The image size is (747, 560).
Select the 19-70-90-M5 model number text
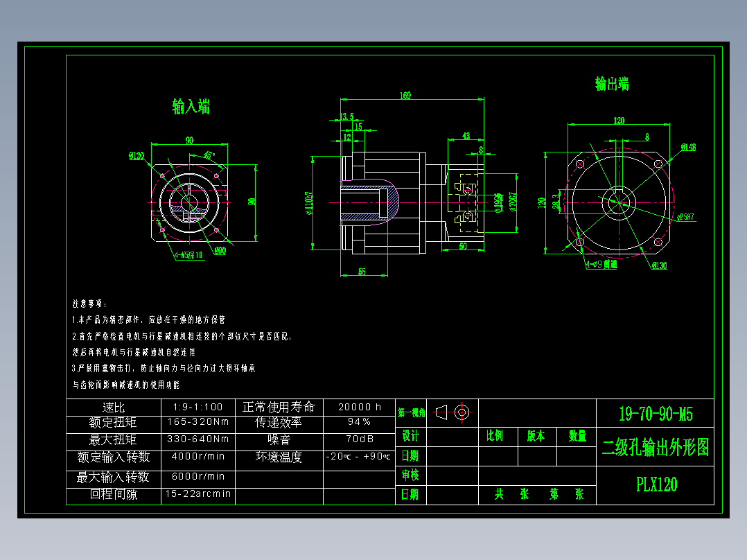(656, 412)
